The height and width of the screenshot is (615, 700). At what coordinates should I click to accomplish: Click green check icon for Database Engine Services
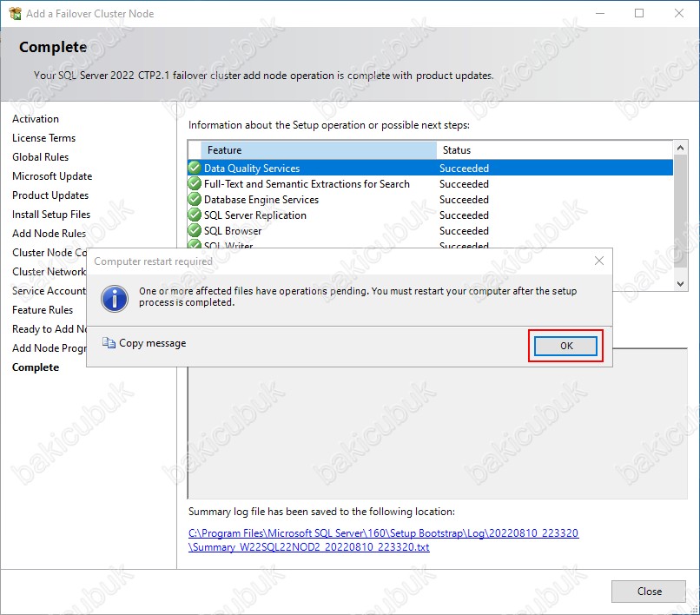click(195, 199)
